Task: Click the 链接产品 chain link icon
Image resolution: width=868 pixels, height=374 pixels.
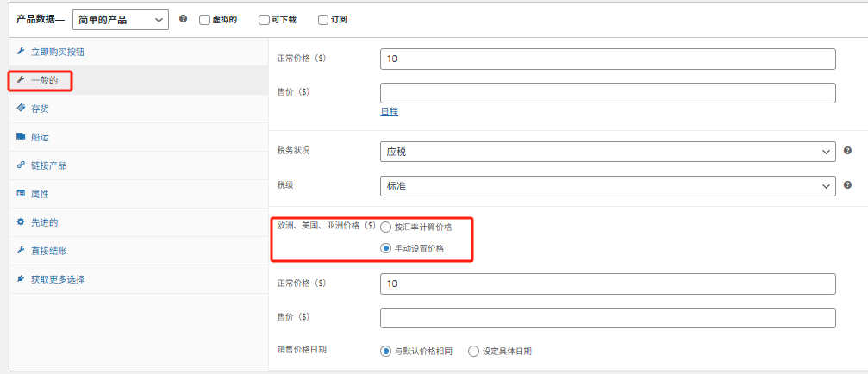Action: tap(21, 165)
